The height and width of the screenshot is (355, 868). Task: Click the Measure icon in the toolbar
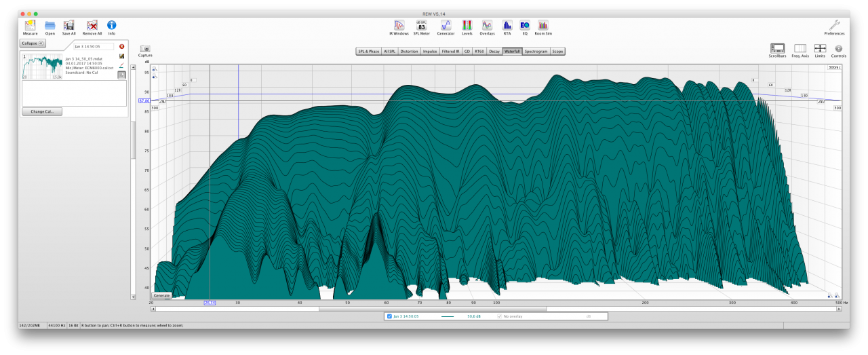click(x=30, y=26)
